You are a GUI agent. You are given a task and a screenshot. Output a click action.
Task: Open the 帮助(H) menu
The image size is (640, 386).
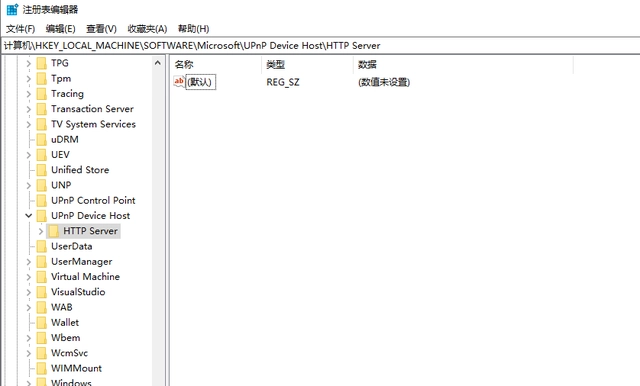coord(193,29)
